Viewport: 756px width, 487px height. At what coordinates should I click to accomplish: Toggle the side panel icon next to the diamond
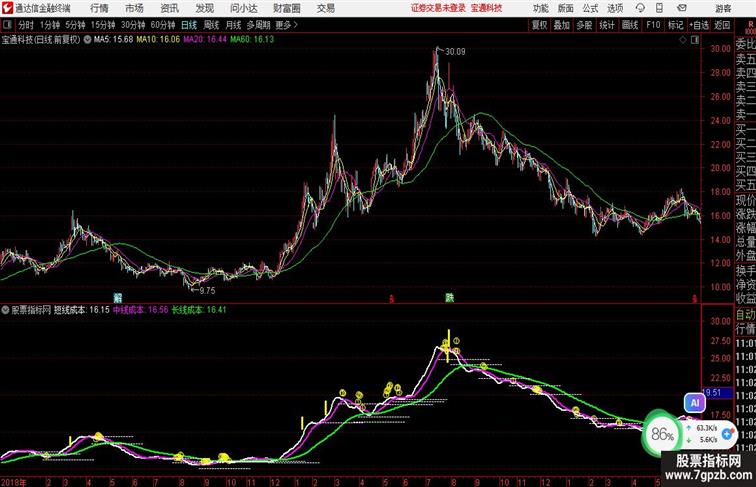click(695, 40)
